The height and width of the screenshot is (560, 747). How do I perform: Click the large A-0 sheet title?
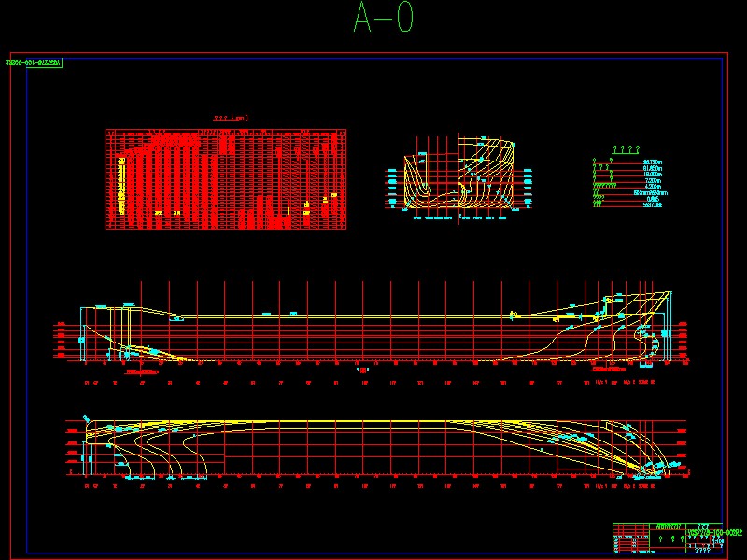[x=383, y=19]
